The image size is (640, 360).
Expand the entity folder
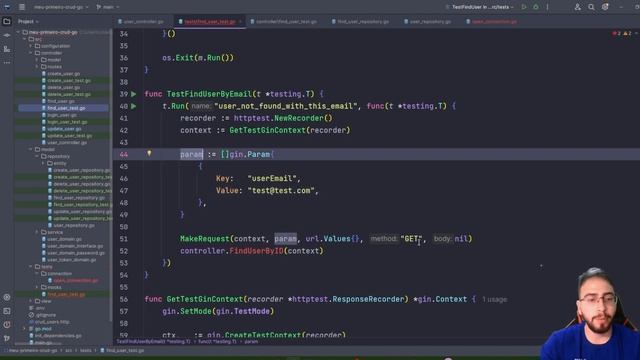point(43,163)
